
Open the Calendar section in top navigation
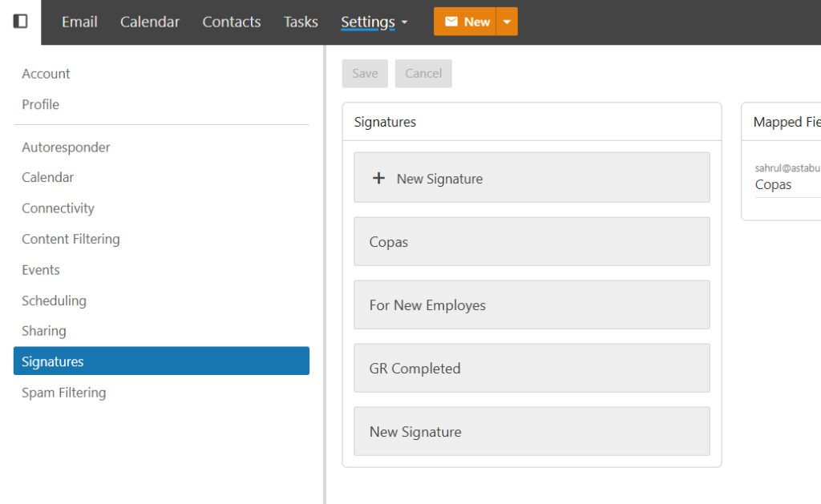point(150,22)
